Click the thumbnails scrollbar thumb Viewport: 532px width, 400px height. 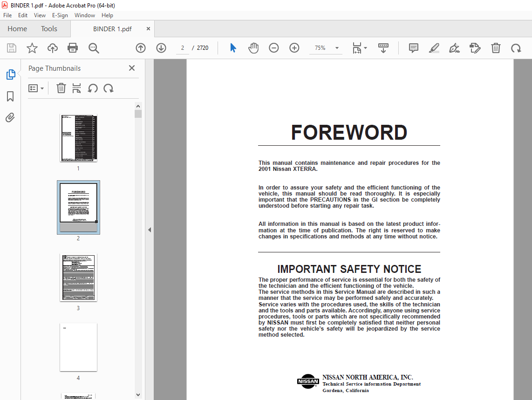(138, 114)
